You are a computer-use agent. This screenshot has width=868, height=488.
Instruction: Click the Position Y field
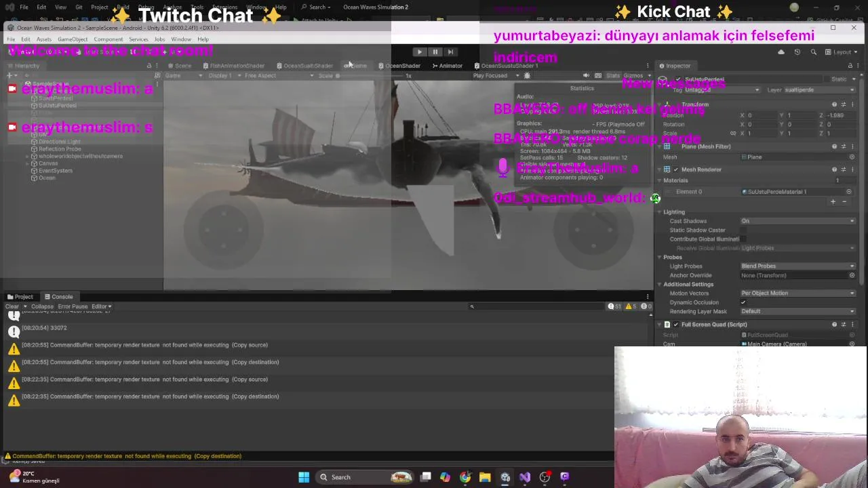point(802,115)
